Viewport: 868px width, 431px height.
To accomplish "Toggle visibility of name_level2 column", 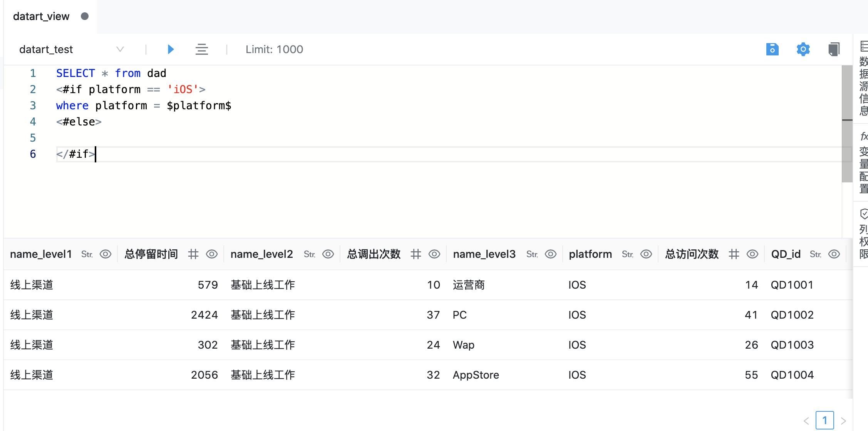I will click(328, 254).
